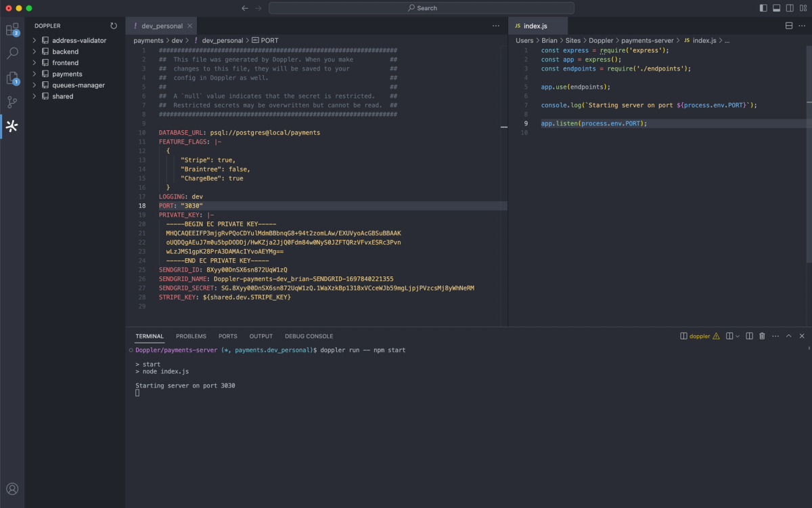Open the PROBLEMS panel tab
This screenshot has width=812, height=508.
click(191, 336)
